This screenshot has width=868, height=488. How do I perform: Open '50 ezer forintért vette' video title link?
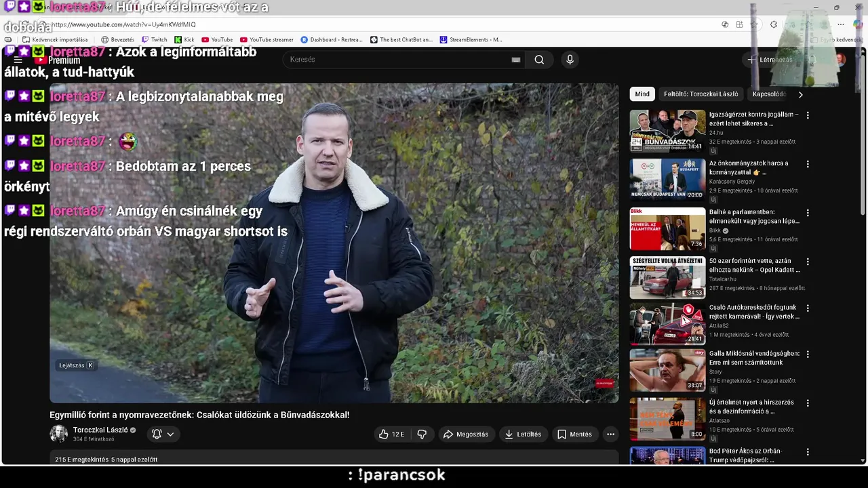755,265
